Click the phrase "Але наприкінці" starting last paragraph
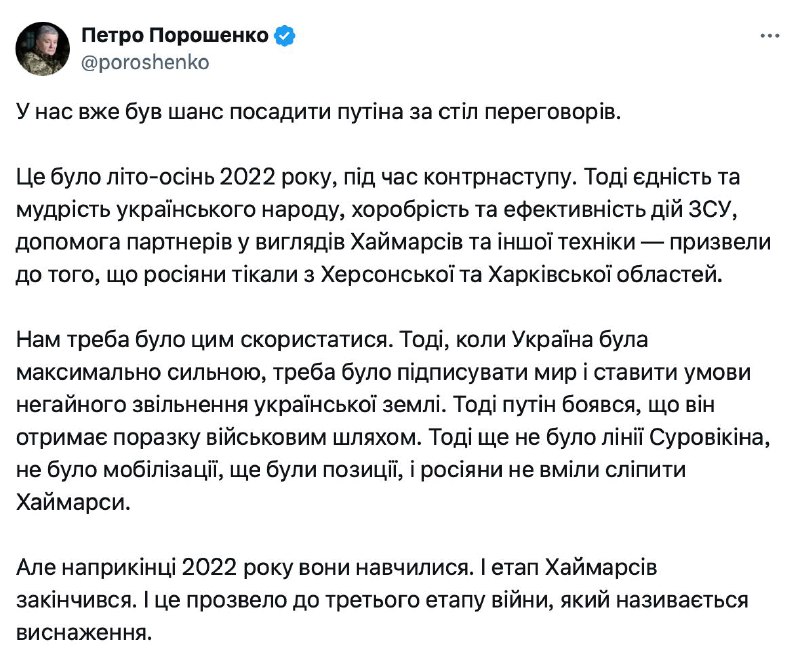The height and width of the screenshot is (659, 800). point(96,568)
